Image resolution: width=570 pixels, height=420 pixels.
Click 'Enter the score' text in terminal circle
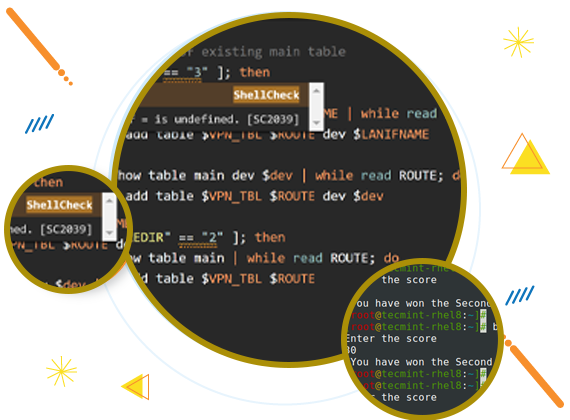click(x=392, y=339)
